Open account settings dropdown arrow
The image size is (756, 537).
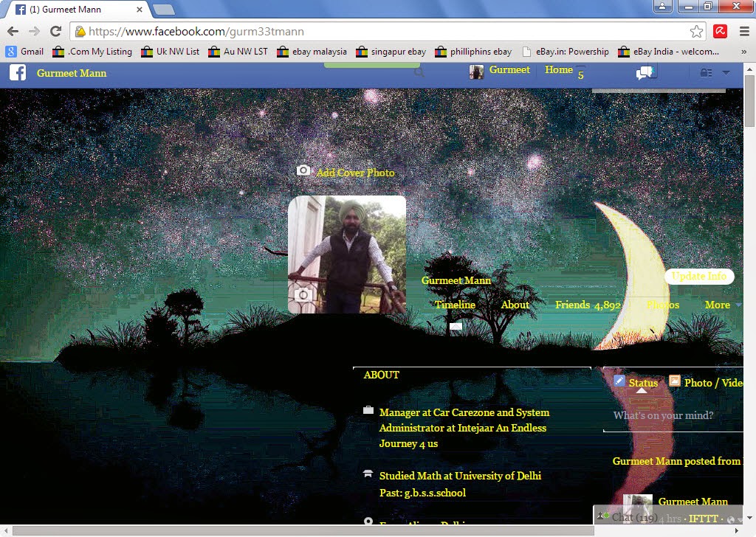(726, 73)
